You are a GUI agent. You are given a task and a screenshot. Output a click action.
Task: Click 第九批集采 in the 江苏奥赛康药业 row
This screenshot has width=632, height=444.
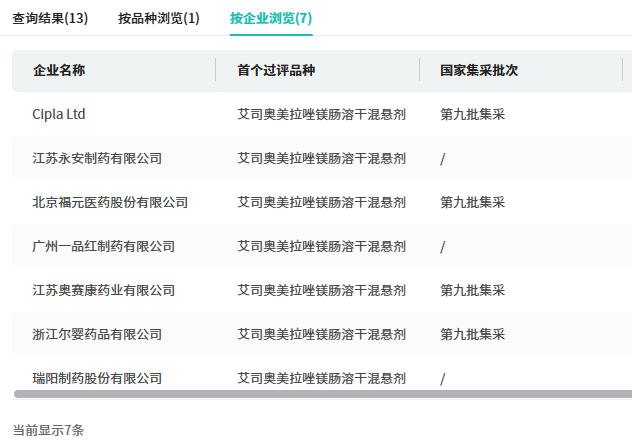coord(472,290)
